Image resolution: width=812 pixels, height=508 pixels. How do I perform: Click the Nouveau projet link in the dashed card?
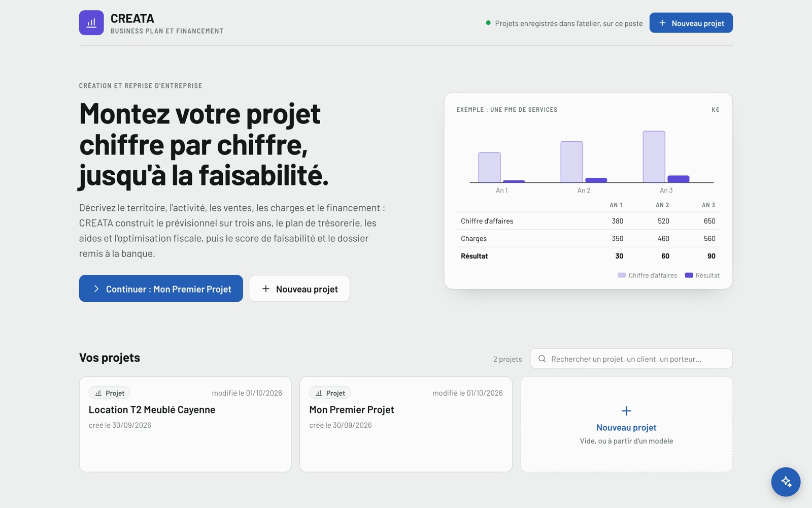point(626,428)
